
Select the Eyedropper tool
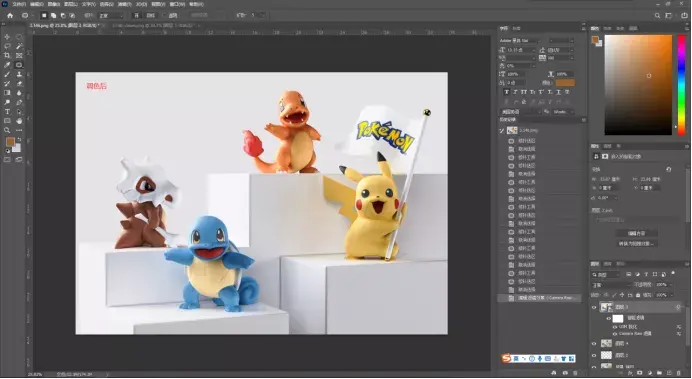[x=7, y=65]
